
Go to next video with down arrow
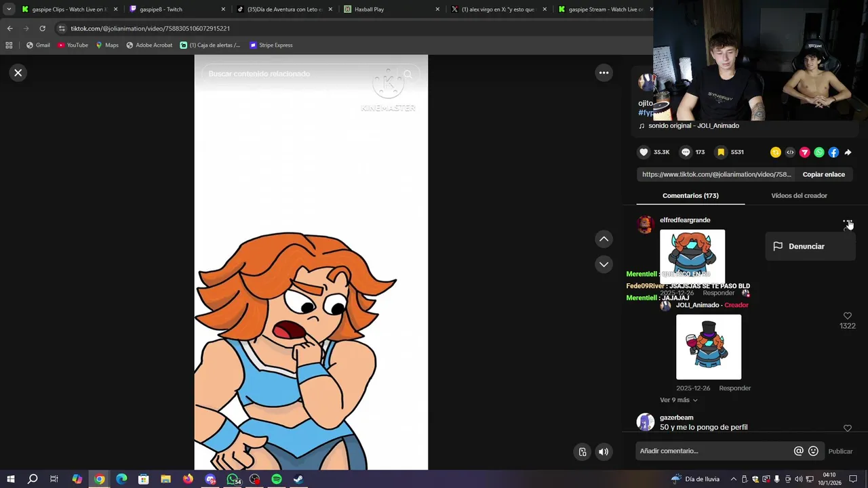click(x=604, y=264)
